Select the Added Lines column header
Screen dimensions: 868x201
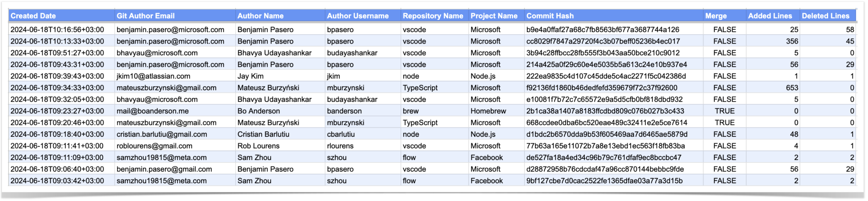(773, 16)
